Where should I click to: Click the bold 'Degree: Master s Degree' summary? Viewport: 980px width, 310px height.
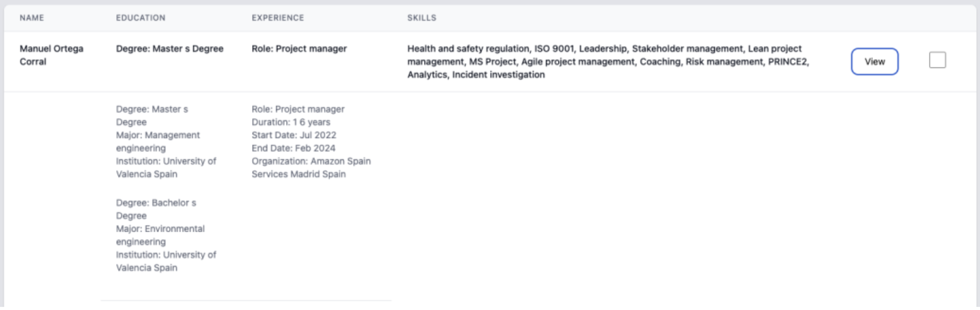tap(170, 49)
